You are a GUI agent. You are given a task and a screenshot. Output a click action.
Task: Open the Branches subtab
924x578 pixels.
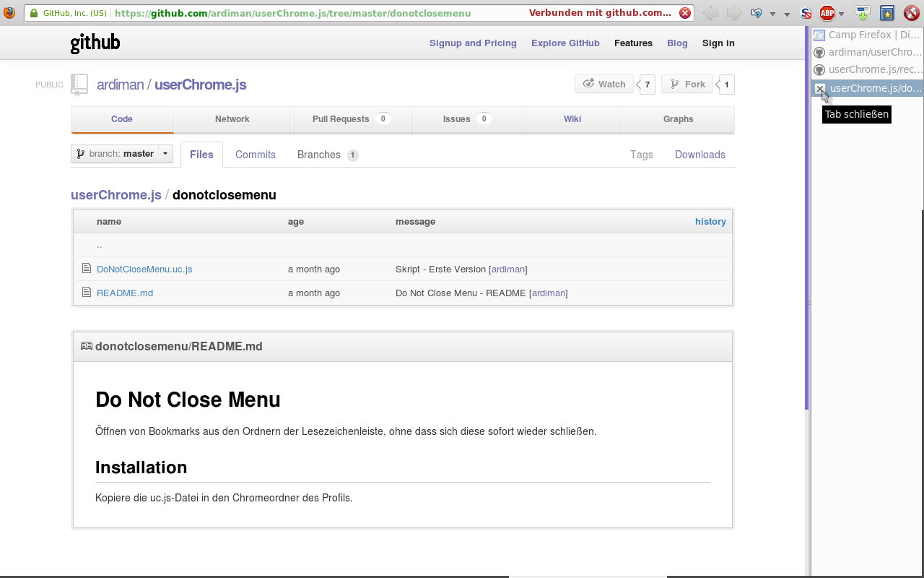coord(328,155)
